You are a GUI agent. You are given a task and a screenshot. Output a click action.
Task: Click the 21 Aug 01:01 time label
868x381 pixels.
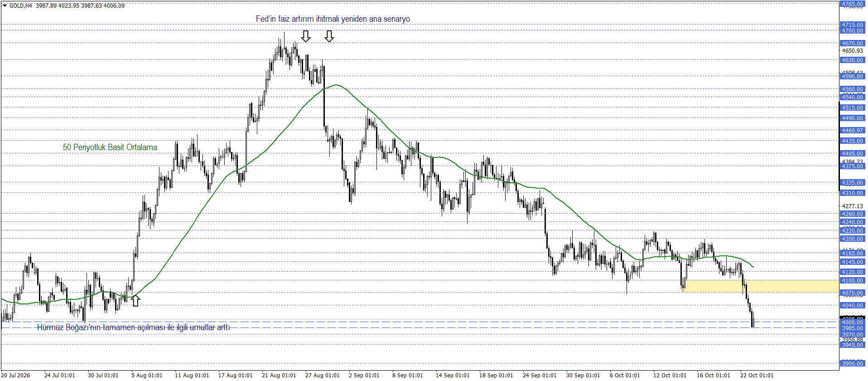(x=279, y=375)
